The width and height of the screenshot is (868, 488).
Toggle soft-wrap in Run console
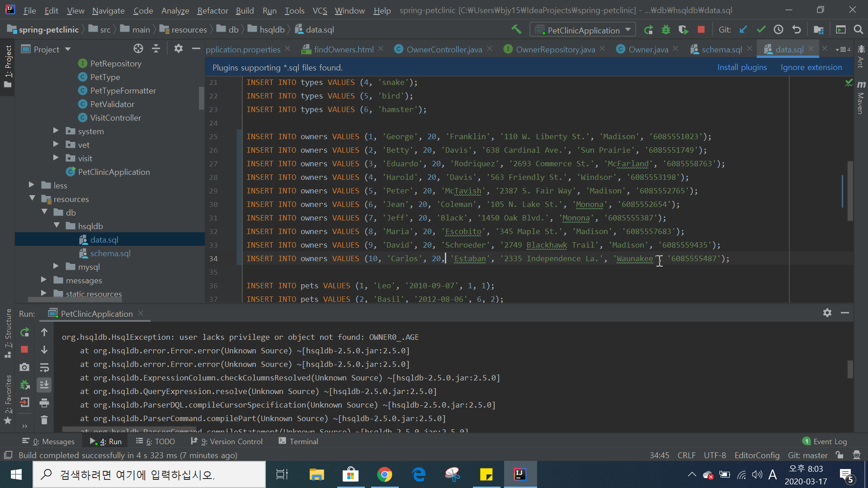tap(44, 367)
